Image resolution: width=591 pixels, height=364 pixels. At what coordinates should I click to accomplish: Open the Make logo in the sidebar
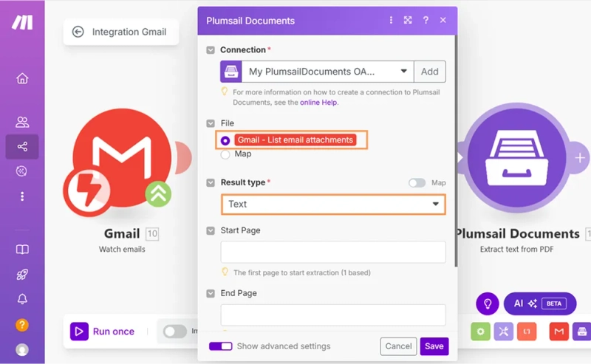click(22, 22)
